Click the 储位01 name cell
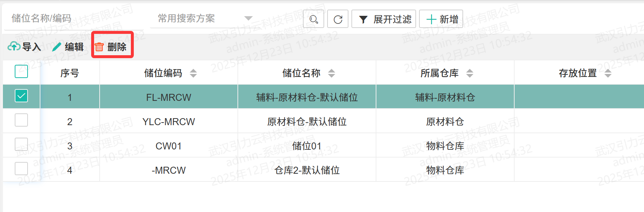The image size is (644, 212). (307, 146)
